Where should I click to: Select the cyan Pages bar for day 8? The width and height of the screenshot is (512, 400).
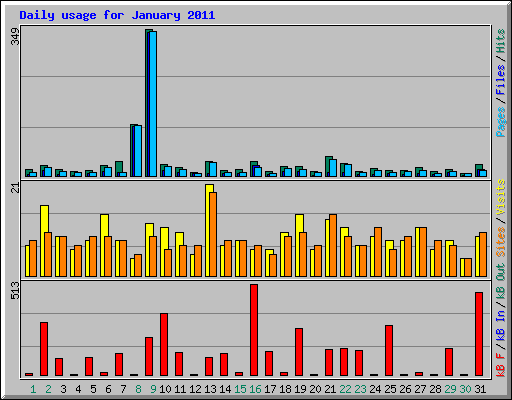point(138,151)
